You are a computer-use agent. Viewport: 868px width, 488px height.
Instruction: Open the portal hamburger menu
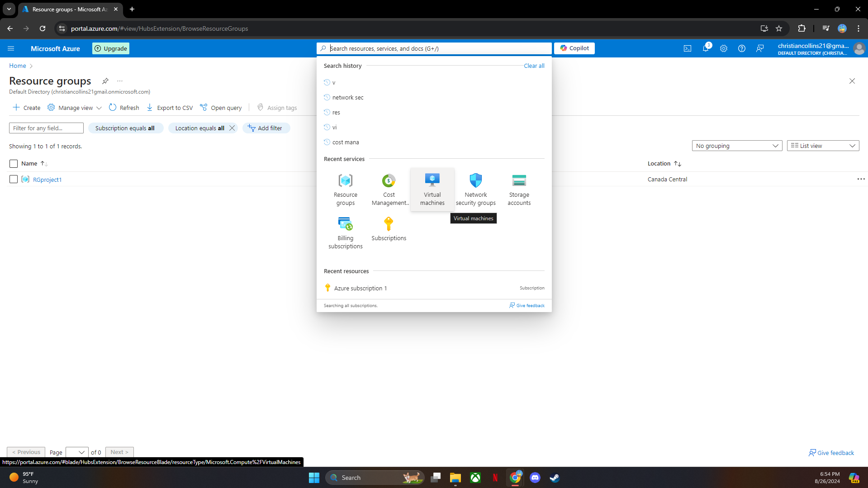[11, 48]
